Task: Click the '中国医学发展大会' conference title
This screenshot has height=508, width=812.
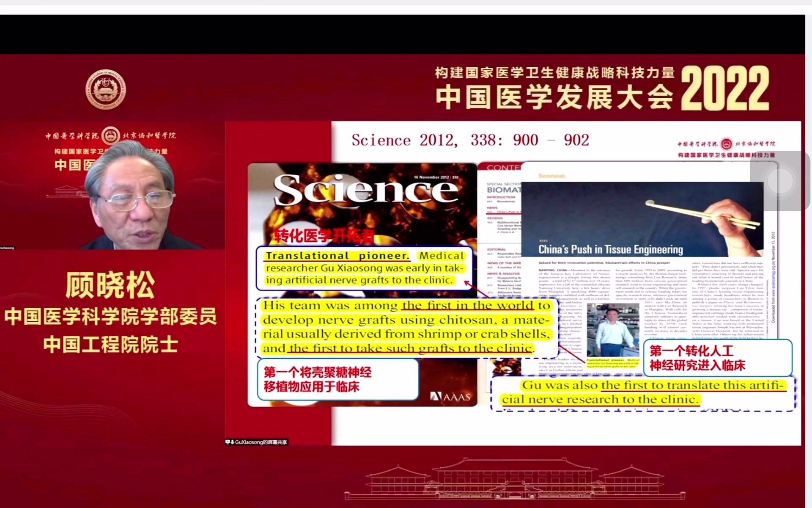Action: (554, 97)
